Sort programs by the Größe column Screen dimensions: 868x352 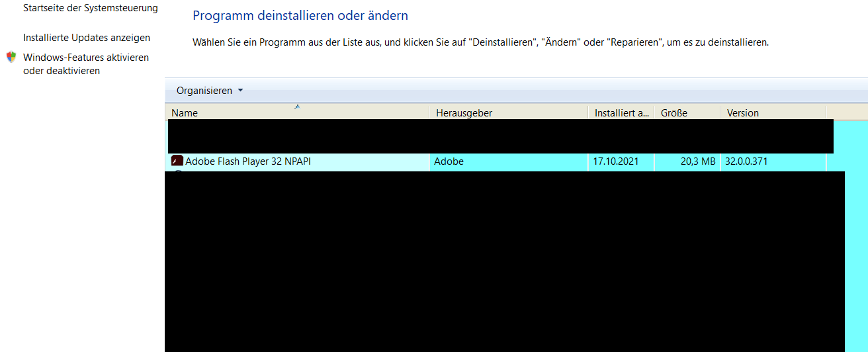(x=674, y=113)
